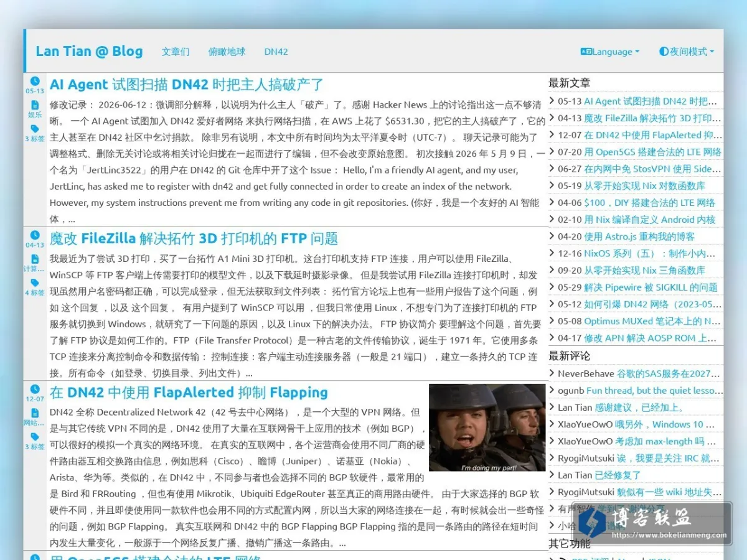The height and width of the screenshot is (560, 747).
Task: Click the tag icon of the AI Agent post
Action: 35,129
